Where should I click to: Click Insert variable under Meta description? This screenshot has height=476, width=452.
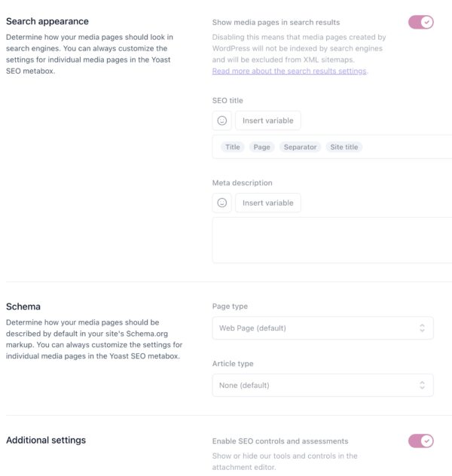click(267, 203)
